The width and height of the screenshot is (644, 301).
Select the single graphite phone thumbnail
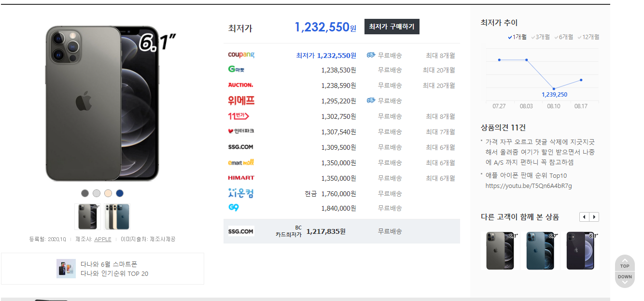[x=88, y=216]
